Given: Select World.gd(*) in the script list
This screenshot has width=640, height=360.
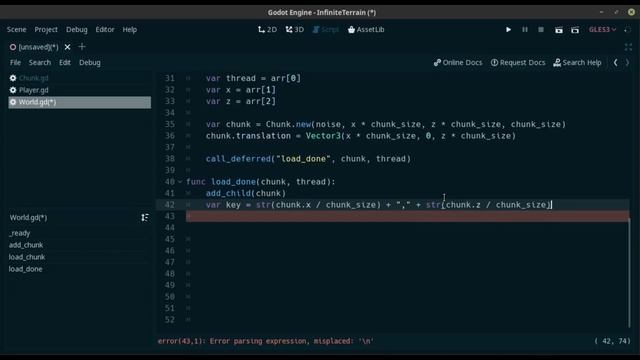Looking at the screenshot, I should (x=80, y=102).
